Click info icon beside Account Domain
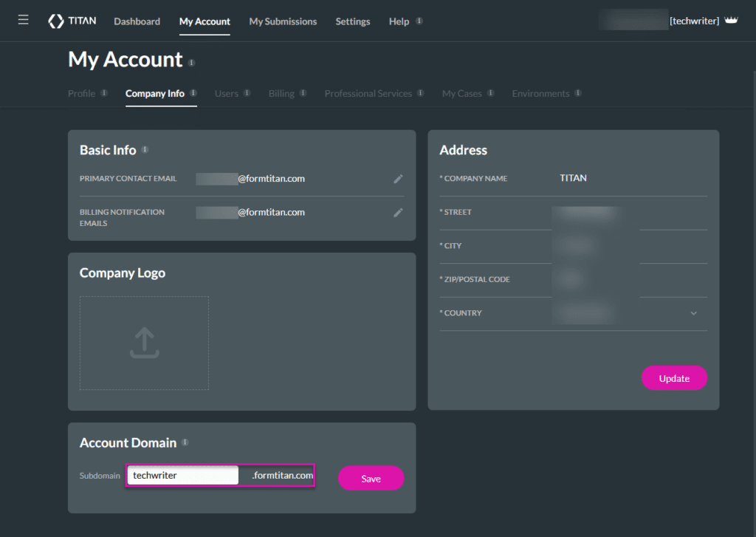This screenshot has width=756, height=537. click(x=185, y=442)
